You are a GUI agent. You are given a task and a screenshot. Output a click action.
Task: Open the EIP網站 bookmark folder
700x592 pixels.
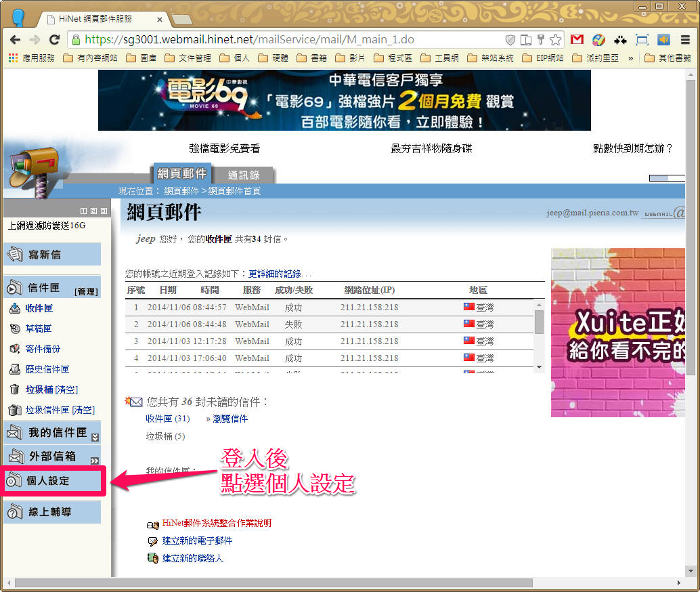coord(544,58)
